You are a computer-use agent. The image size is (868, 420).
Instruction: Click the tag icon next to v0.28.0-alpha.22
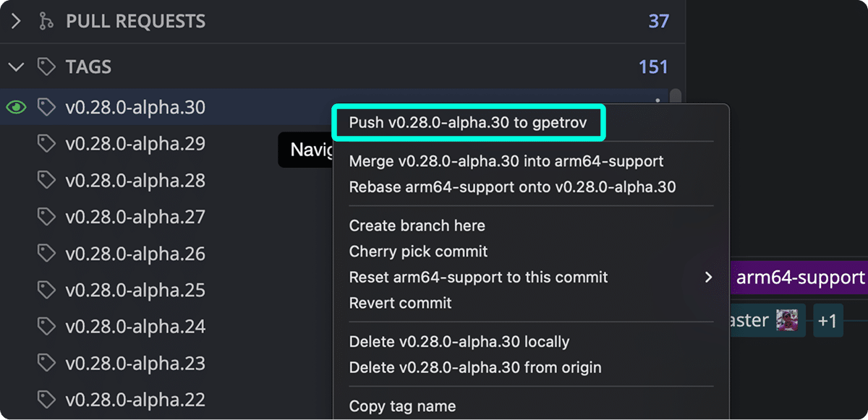pyautogui.click(x=46, y=399)
